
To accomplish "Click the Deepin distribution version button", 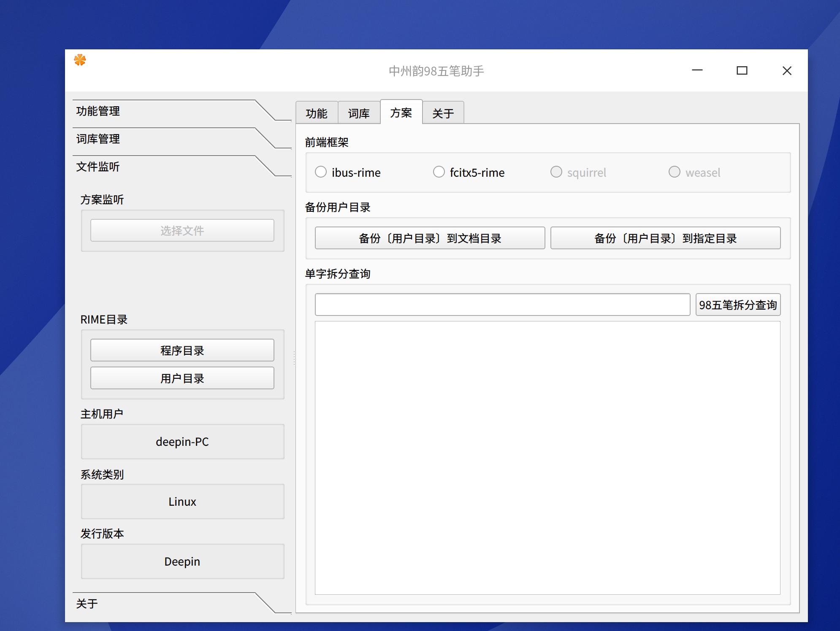I will tap(182, 561).
